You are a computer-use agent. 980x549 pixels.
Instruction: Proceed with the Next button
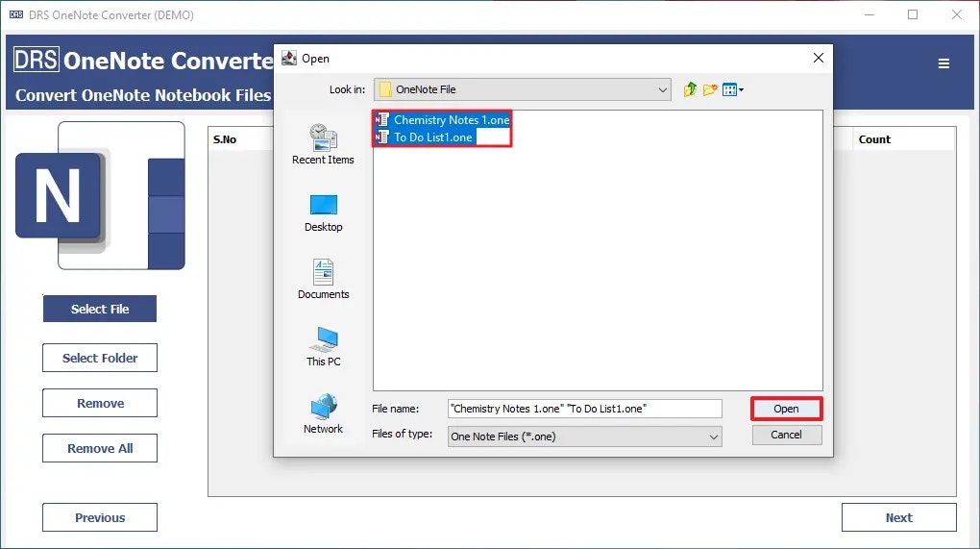[x=898, y=517]
